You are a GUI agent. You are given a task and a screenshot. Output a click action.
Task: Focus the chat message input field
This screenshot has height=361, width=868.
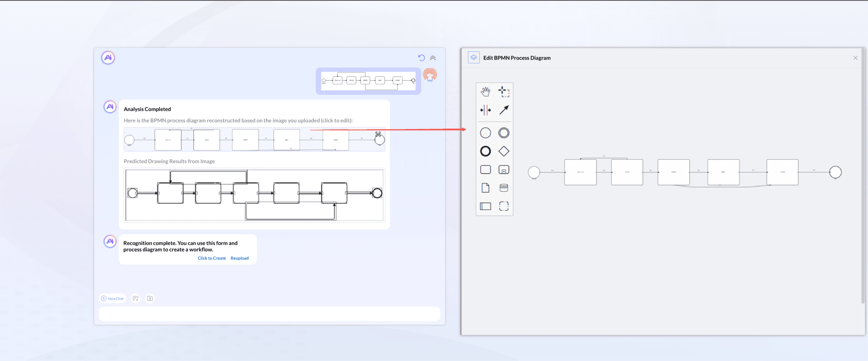point(270,314)
